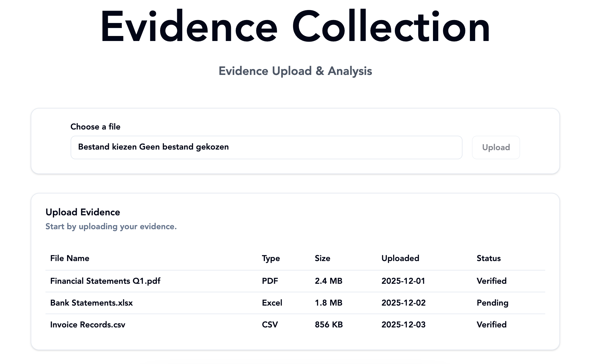The width and height of the screenshot is (609, 364).
Task: Click the Type column header
Action: coord(271,258)
